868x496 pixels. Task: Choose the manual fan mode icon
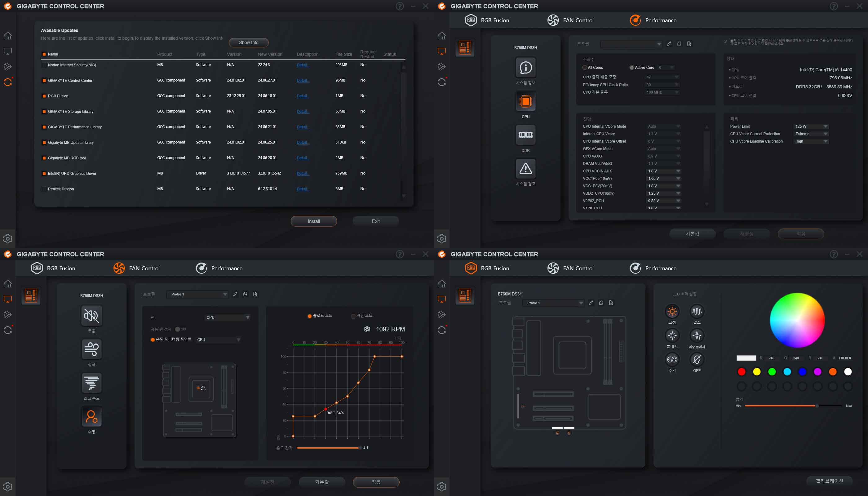(91, 416)
